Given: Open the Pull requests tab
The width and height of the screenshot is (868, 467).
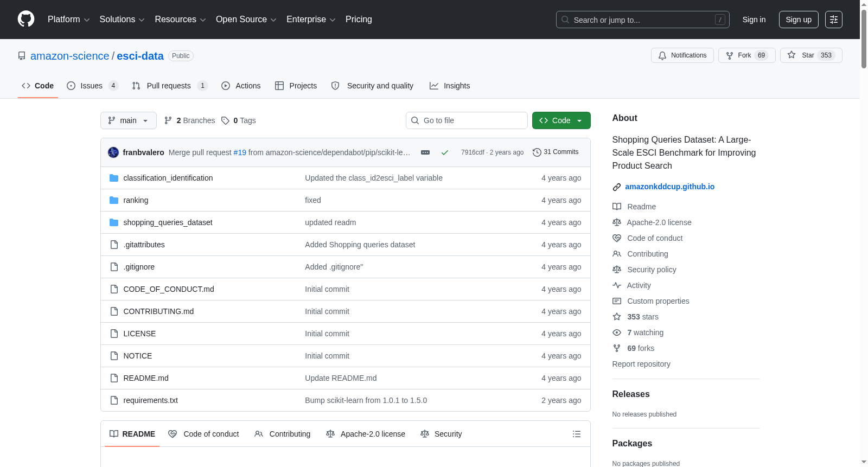Looking at the screenshot, I should click(170, 86).
